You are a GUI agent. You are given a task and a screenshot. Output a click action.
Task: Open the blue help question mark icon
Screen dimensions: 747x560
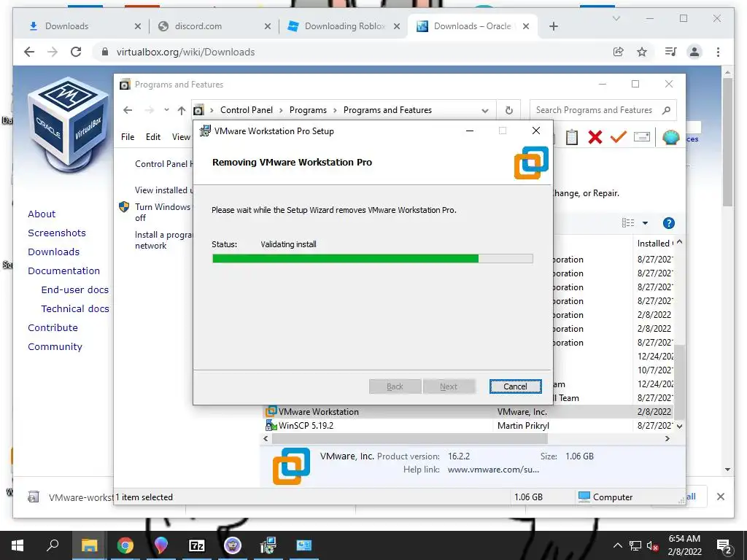669,223
